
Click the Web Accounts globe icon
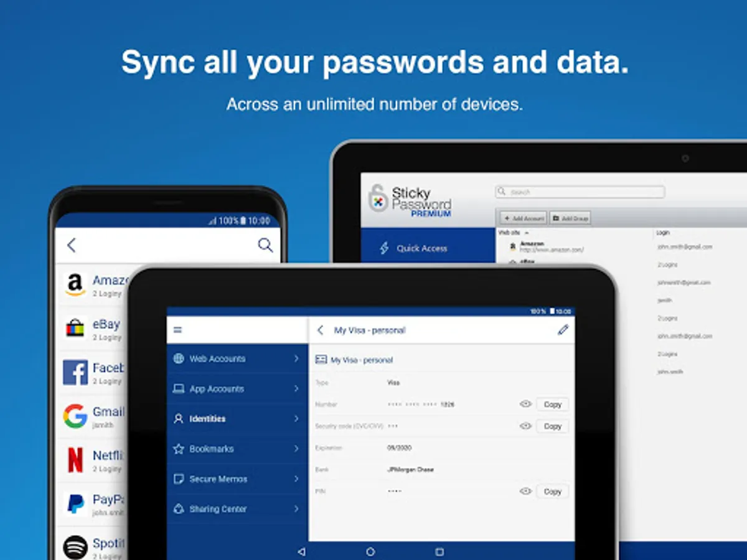tap(179, 358)
